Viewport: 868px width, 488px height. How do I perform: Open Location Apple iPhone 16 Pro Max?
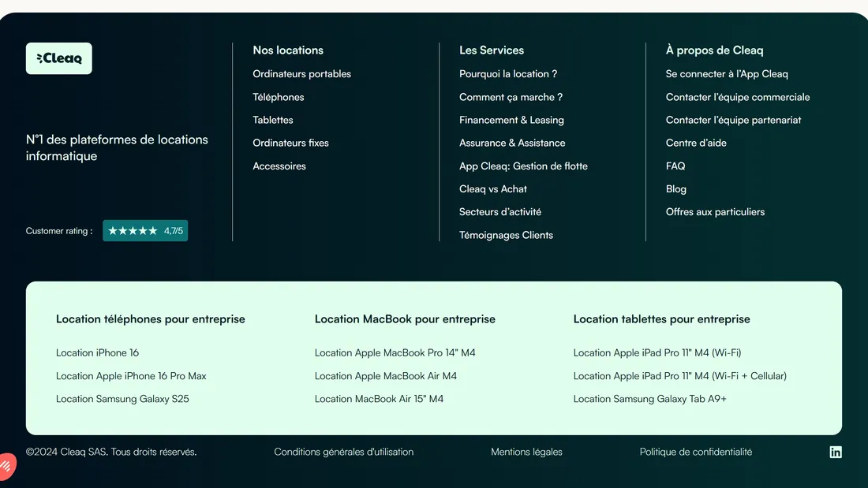pyautogui.click(x=131, y=376)
